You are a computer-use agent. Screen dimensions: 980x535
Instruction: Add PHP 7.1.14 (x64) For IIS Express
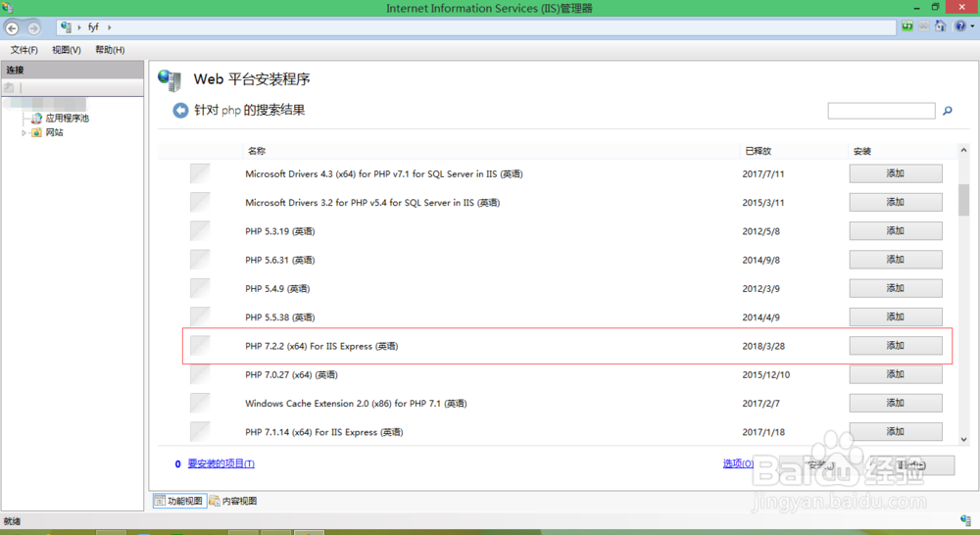(896, 432)
